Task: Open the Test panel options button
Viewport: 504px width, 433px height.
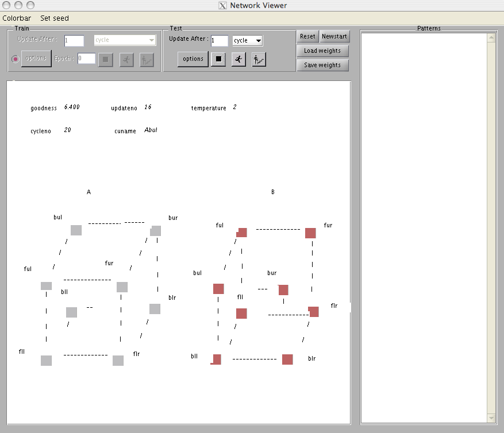Action: 193,59
